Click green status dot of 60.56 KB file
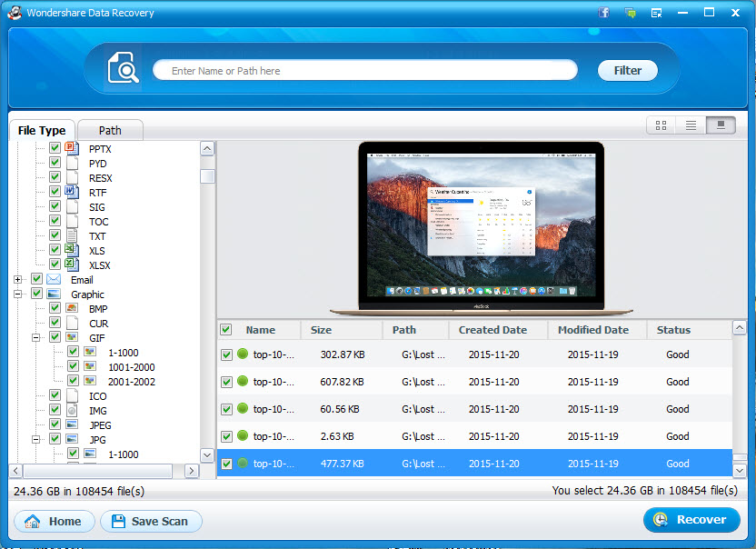Screen dimensions: 756x549 [x=243, y=408]
